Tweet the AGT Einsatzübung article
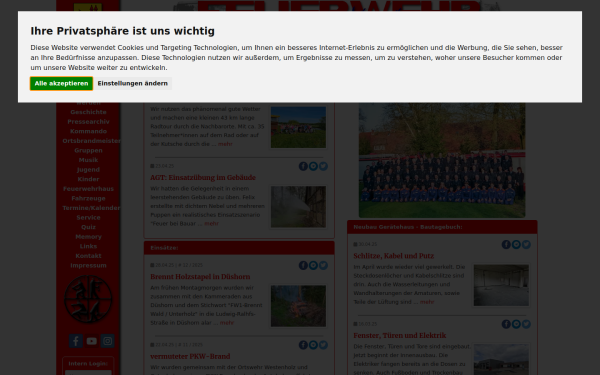The image size is (600, 375). pos(323,166)
